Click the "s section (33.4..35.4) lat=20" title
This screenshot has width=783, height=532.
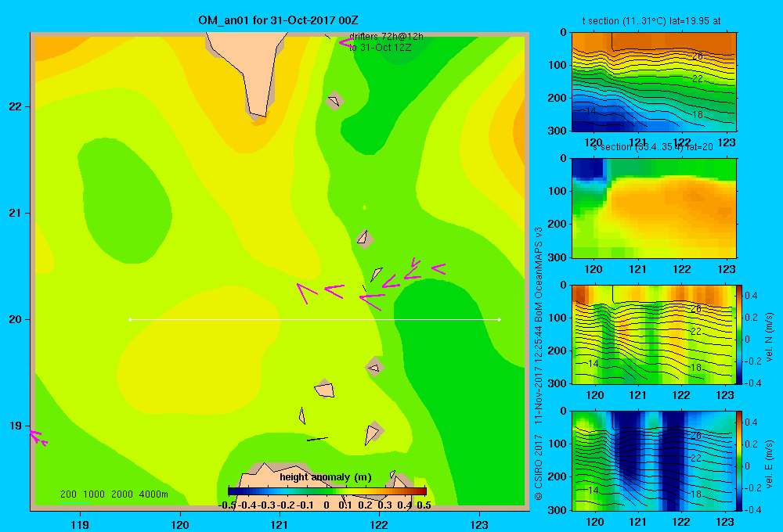click(x=653, y=147)
